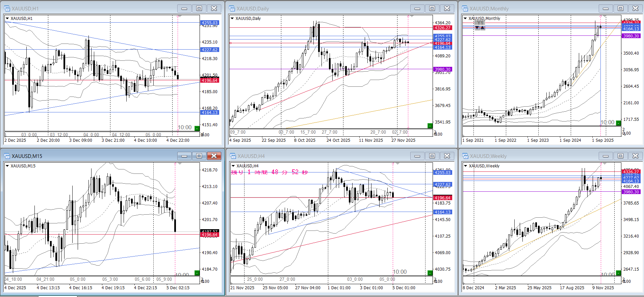Toggle green minus square in H1 chart
This screenshot has height=297, width=644.
click(197, 128)
